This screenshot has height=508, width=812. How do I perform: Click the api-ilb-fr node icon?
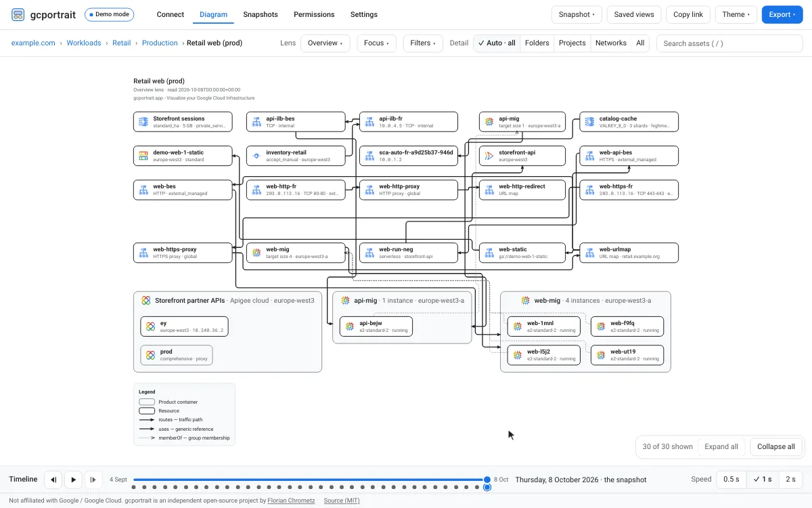[369, 122]
